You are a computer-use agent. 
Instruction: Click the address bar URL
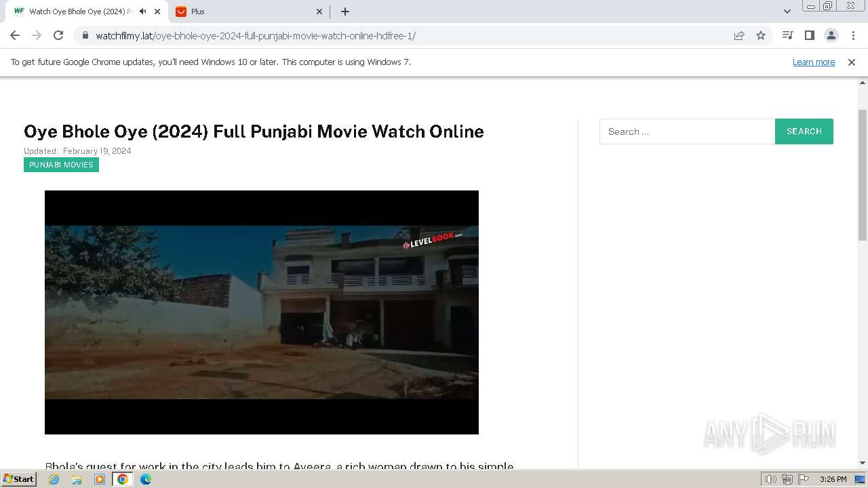pyautogui.click(x=256, y=36)
